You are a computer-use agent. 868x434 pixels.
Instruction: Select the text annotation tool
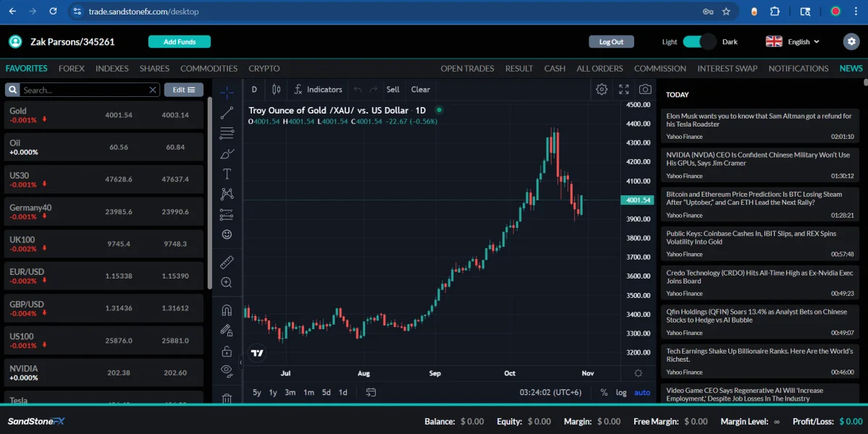[227, 174]
